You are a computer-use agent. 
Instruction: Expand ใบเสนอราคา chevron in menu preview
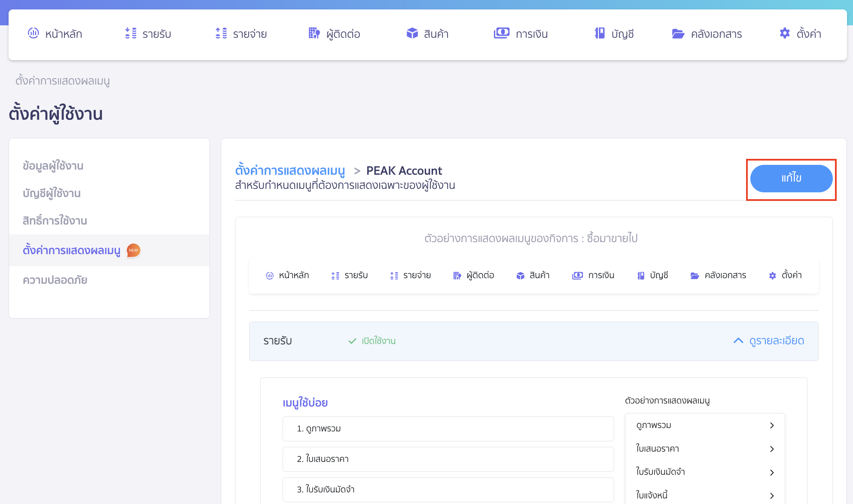(772, 449)
